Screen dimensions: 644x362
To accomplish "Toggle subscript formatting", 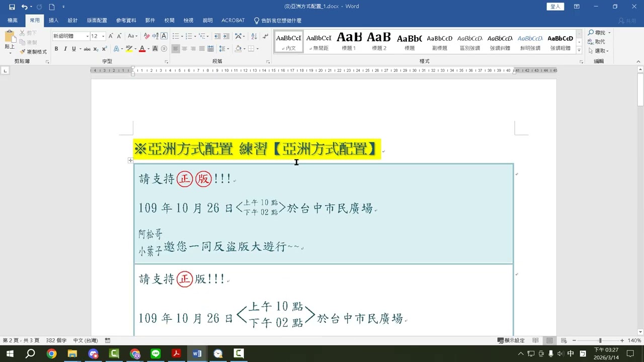I will click(96, 49).
